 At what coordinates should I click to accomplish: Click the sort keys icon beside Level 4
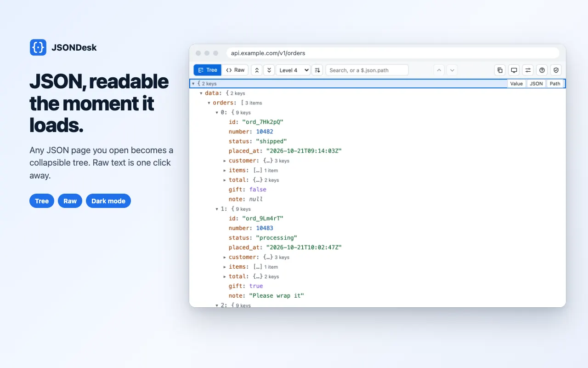(317, 70)
